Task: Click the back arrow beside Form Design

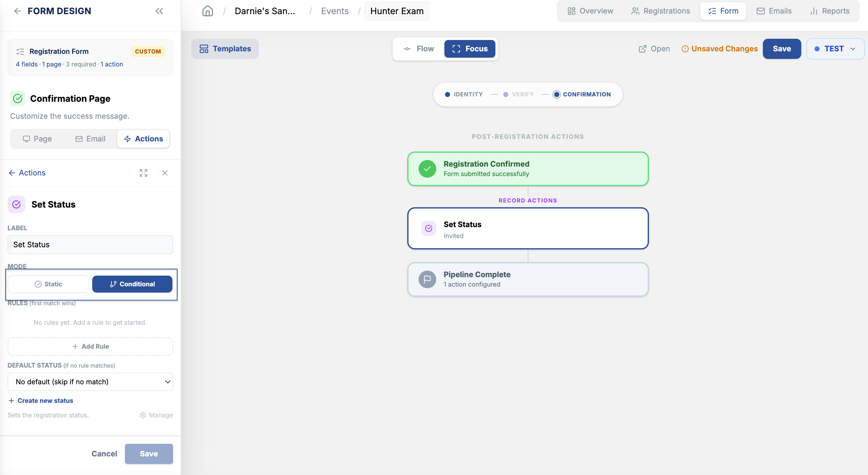Action: pyautogui.click(x=18, y=11)
